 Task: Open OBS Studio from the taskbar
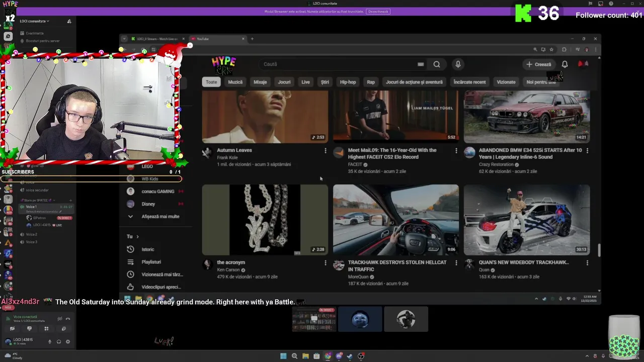tap(361, 356)
